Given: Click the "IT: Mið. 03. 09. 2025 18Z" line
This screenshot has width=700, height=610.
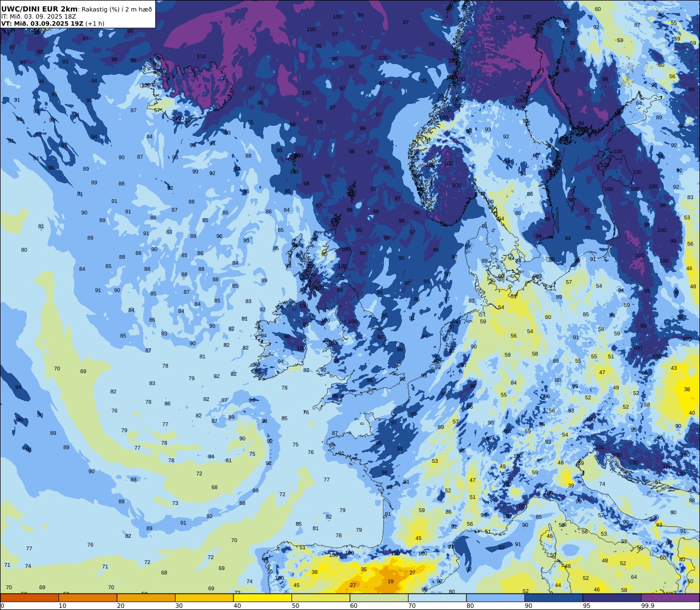Looking at the screenshot, I should click(x=38, y=16).
